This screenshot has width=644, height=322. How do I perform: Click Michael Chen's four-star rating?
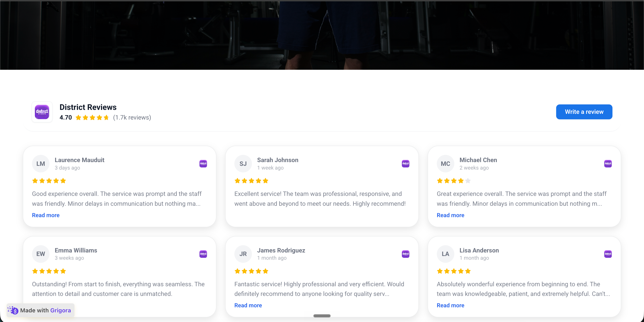pyautogui.click(x=453, y=181)
